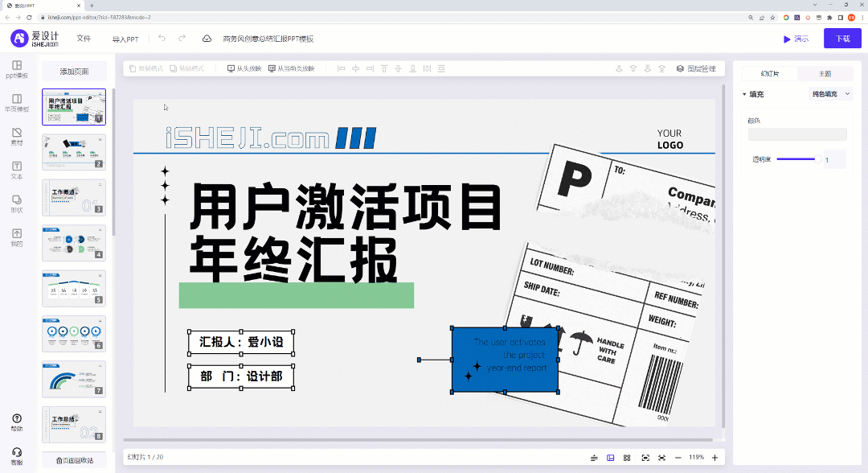The image size is (868, 473).
Task: Click the 演示 present button
Action: pyautogui.click(x=796, y=39)
